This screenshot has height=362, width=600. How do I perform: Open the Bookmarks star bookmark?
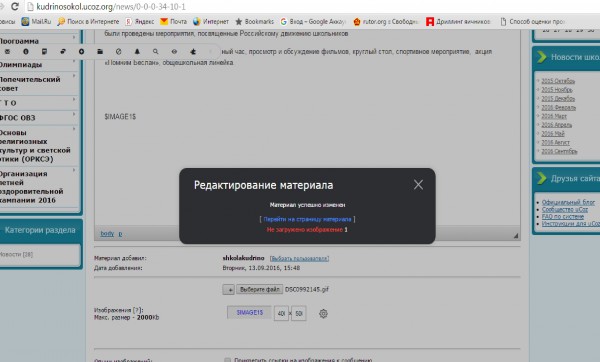[254, 21]
